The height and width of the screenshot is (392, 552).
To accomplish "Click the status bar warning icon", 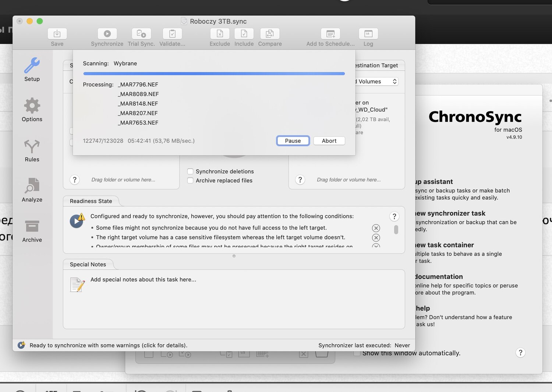I will point(21,345).
